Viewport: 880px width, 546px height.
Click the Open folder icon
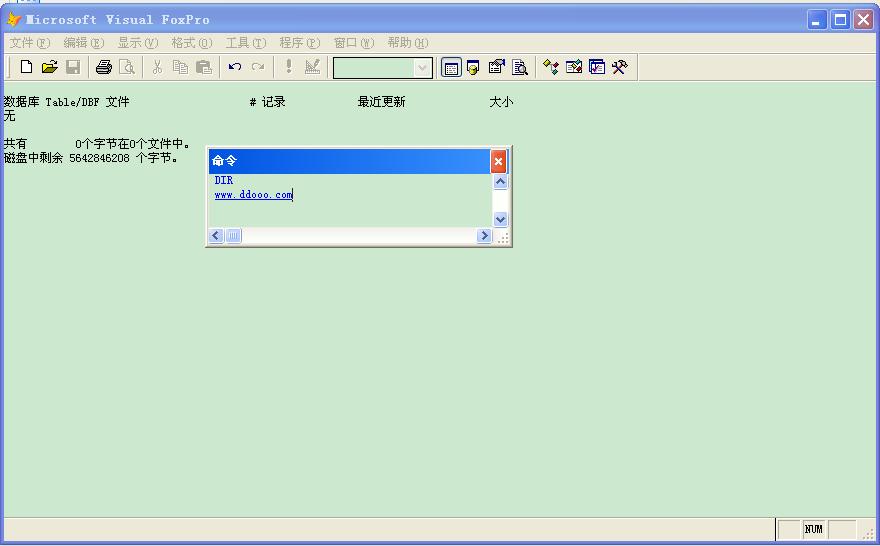[x=49, y=67]
